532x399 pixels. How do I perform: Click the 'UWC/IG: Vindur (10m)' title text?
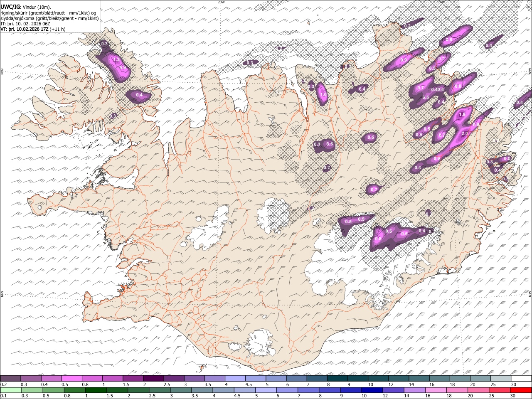pos(26,7)
